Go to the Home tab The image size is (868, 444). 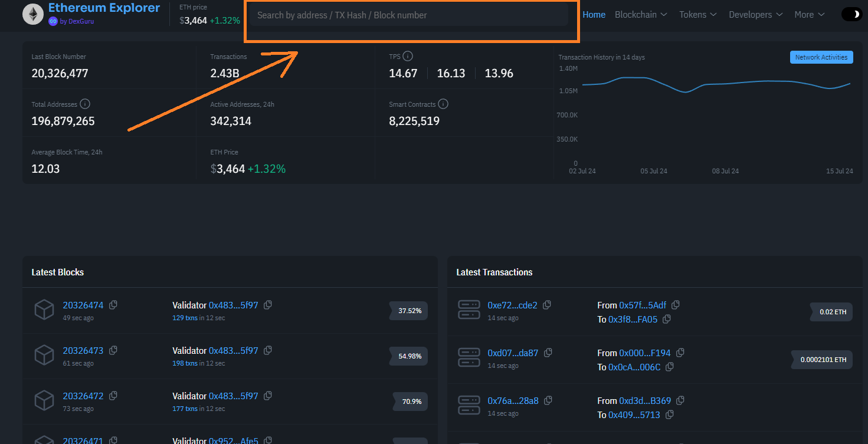tap(594, 14)
